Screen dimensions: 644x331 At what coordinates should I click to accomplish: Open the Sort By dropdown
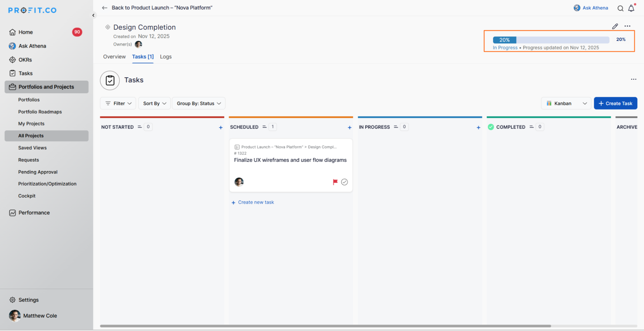(154, 103)
